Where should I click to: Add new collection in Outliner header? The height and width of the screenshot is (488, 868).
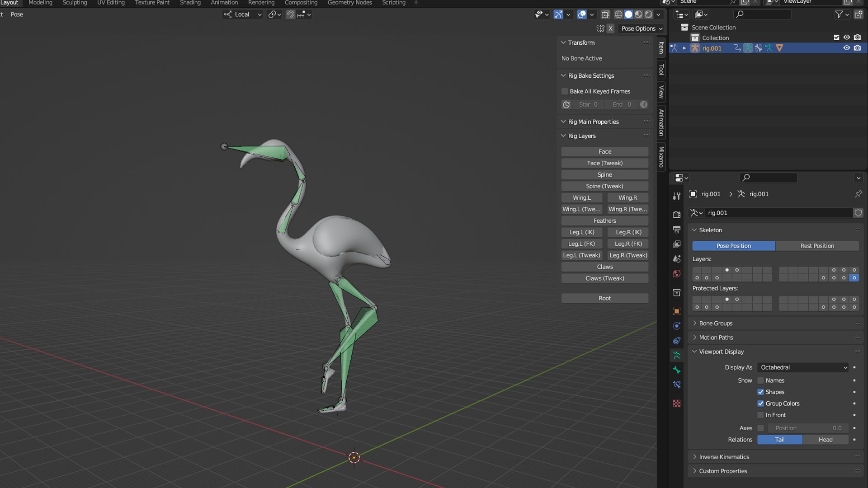click(858, 14)
